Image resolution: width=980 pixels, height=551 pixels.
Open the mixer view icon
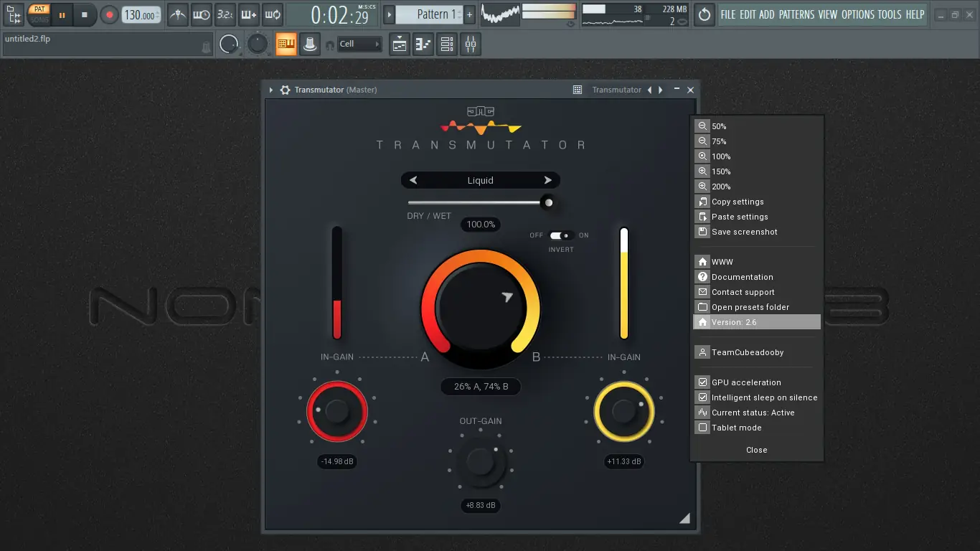tap(471, 44)
